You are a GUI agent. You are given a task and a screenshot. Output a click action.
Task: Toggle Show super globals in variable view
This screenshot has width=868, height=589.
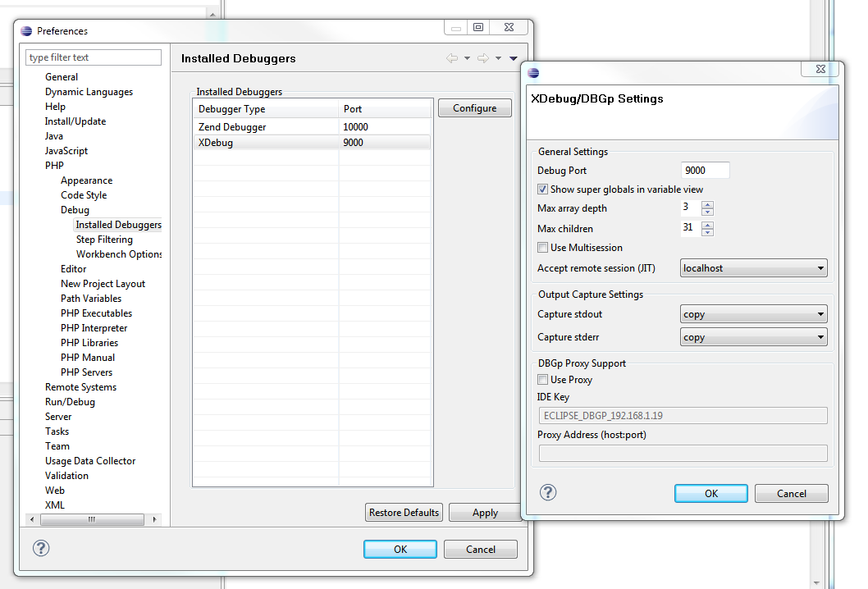(x=542, y=189)
